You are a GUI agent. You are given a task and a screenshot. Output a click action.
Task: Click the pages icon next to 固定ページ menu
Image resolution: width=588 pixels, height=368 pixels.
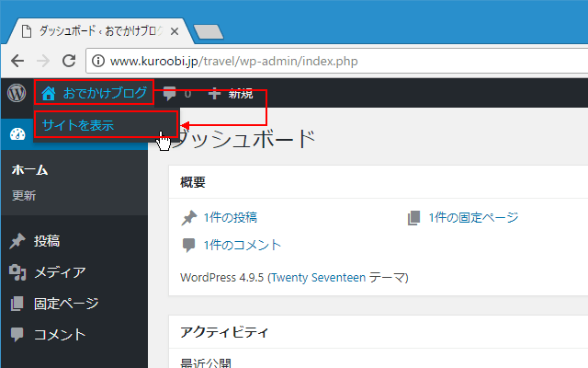[17, 304]
